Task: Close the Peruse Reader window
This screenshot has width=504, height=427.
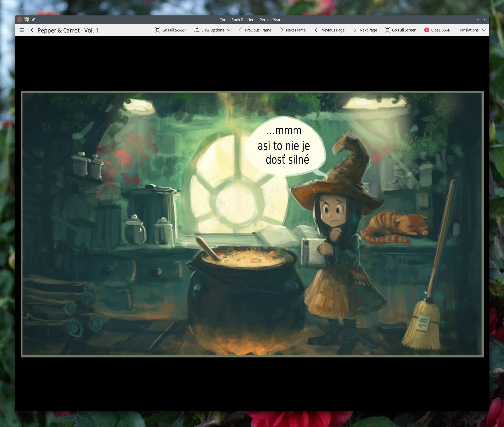Action: [19, 19]
